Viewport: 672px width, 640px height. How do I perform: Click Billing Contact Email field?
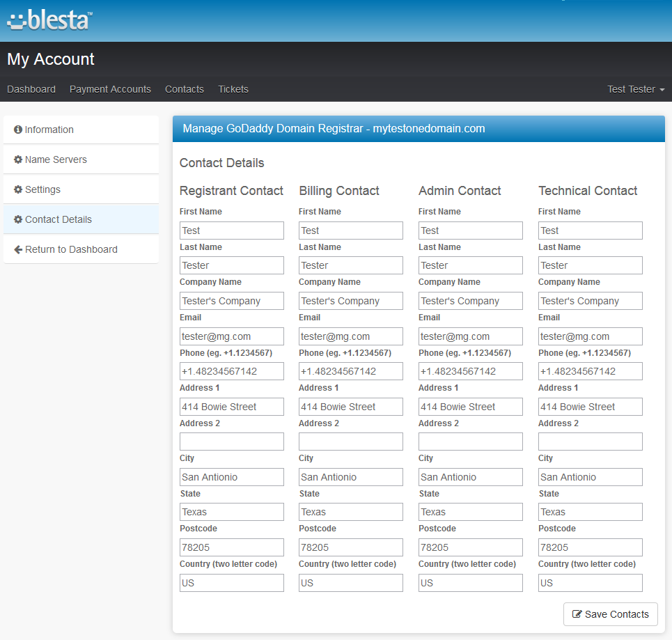351,336
